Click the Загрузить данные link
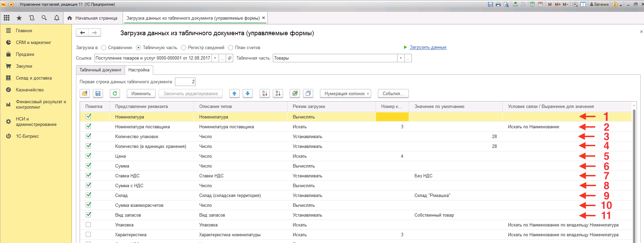Image resolution: width=644 pixels, height=243 pixels. (428, 47)
